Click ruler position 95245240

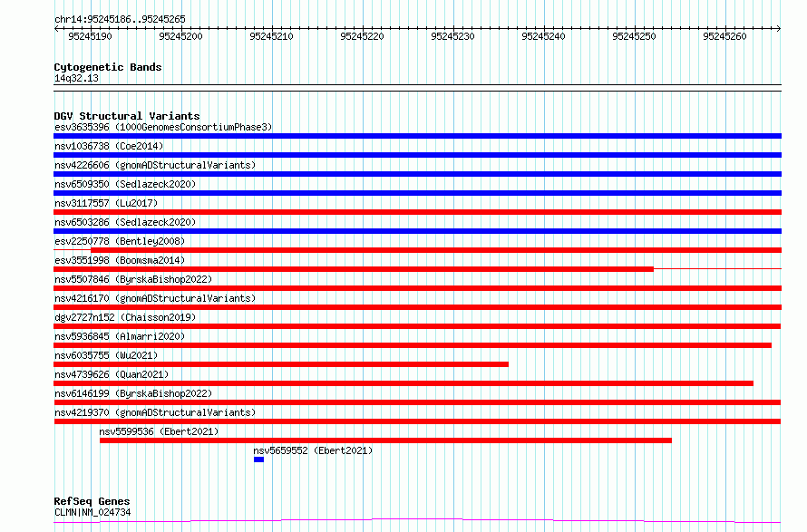coord(543,36)
